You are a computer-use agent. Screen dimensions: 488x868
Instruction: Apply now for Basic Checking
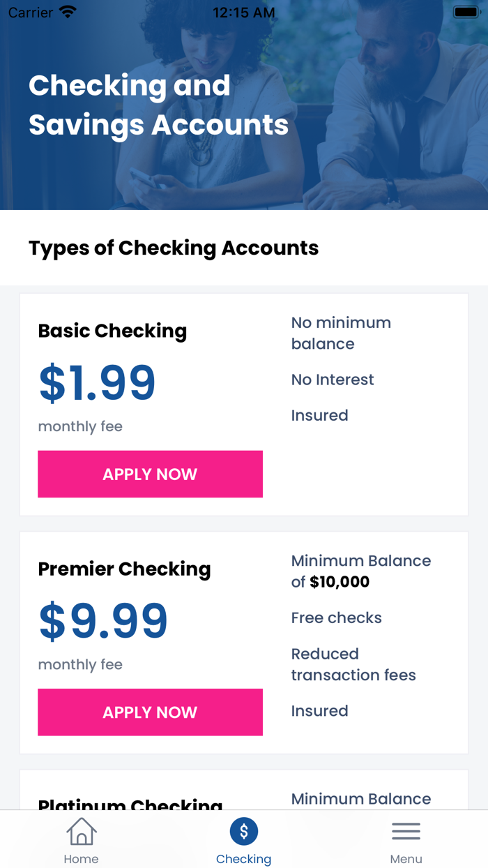pyautogui.click(x=150, y=474)
